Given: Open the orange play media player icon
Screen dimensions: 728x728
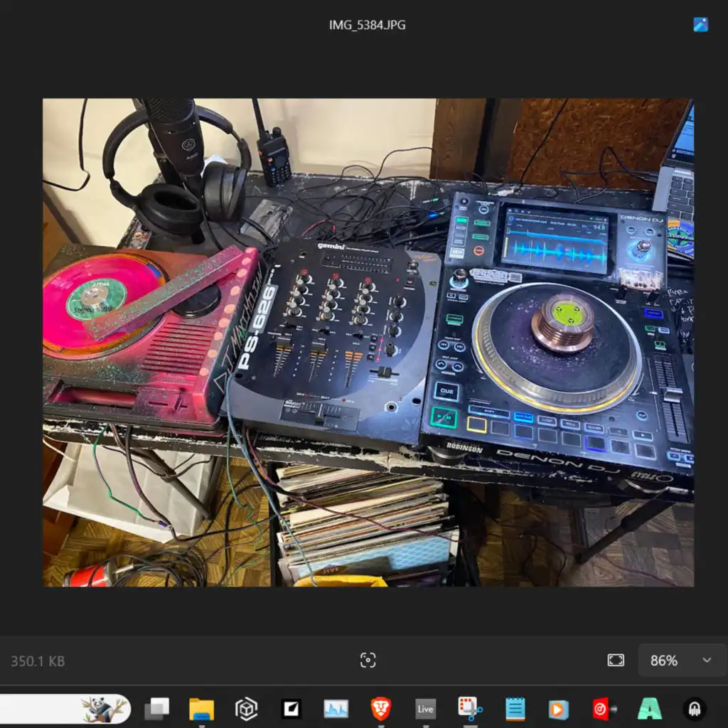Looking at the screenshot, I should click(559, 709).
